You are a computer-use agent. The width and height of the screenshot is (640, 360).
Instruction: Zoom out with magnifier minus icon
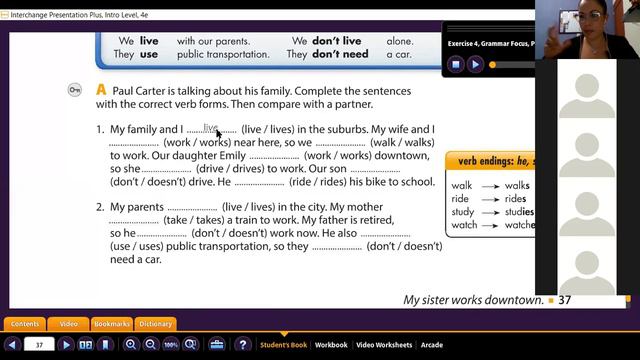(x=150, y=345)
